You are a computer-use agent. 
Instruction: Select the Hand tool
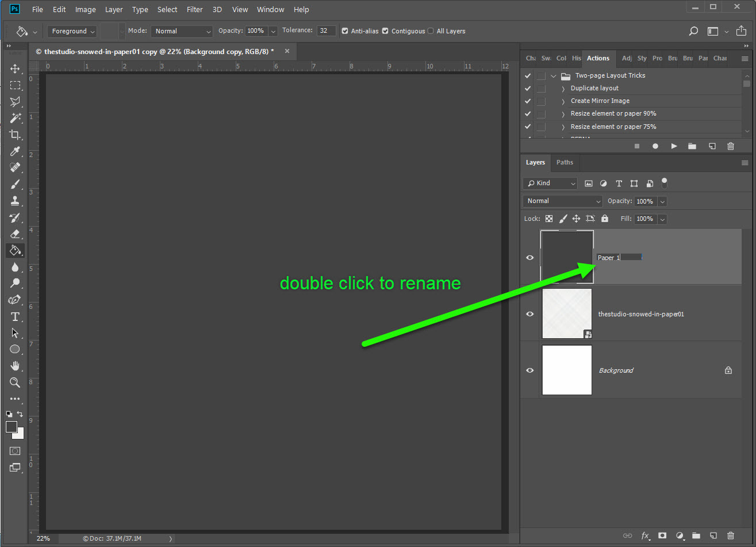coord(15,366)
